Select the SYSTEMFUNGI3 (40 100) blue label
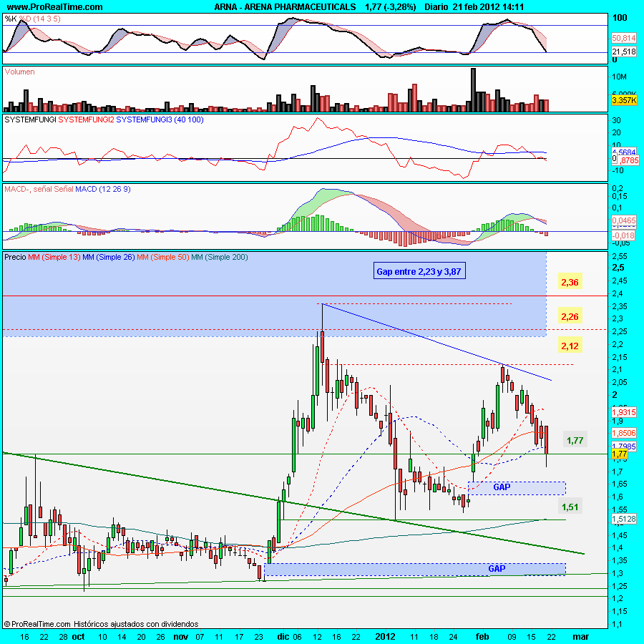 coord(160,119)
